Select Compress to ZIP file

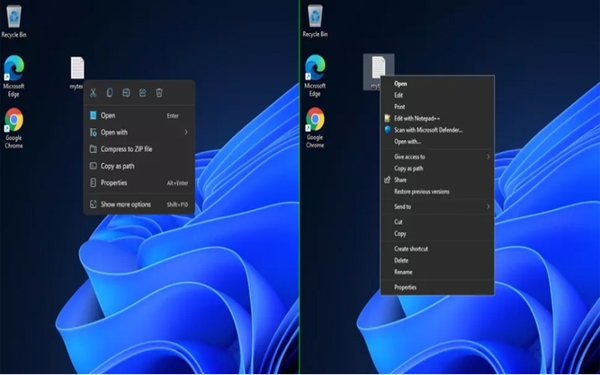(x=139, y=149)
